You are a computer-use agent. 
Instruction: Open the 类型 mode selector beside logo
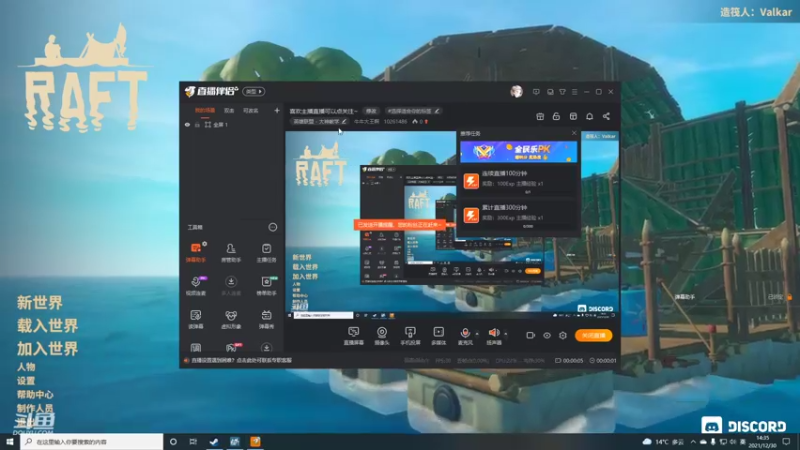click(254, 91)
